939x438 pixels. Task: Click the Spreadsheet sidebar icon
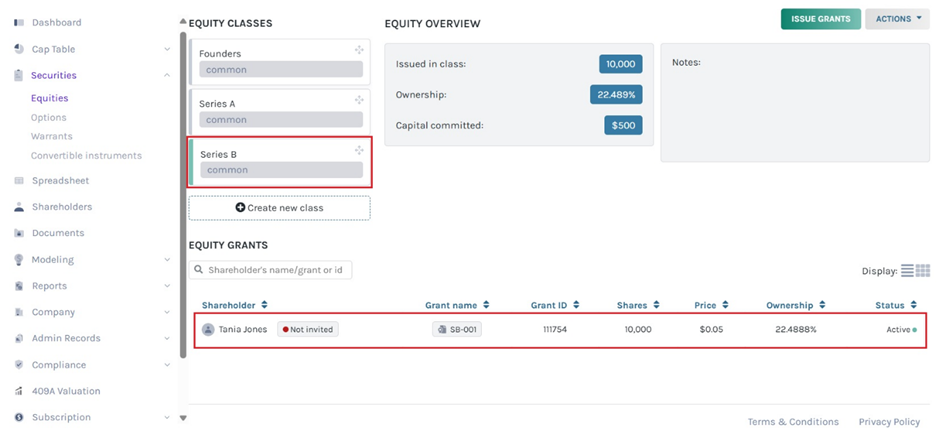19,180
